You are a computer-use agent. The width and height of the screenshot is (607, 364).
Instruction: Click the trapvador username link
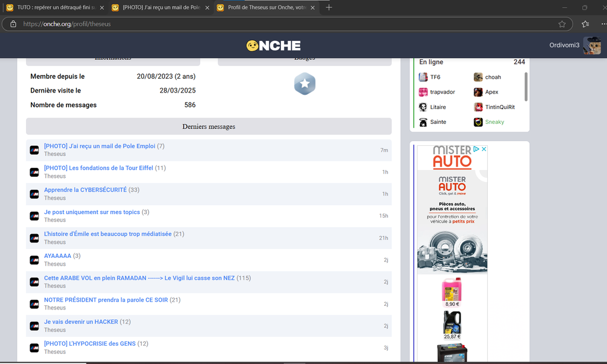point(442,92)
